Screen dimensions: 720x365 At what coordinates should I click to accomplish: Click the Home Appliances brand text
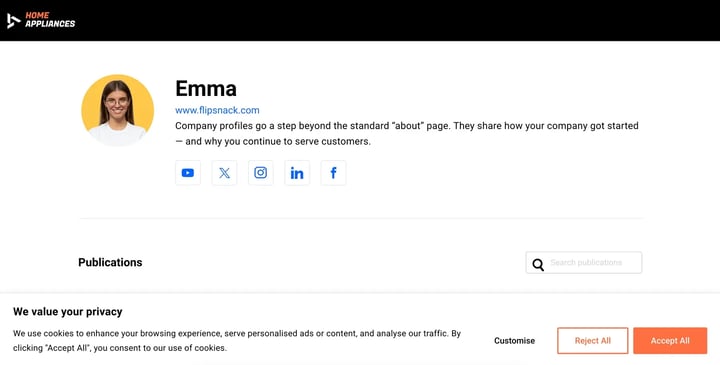50,20
